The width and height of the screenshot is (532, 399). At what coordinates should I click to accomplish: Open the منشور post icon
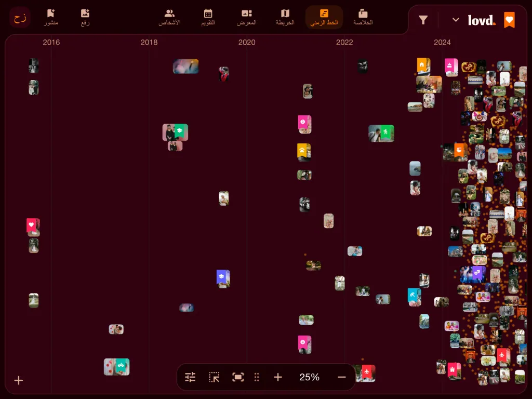tap(51, 17)
